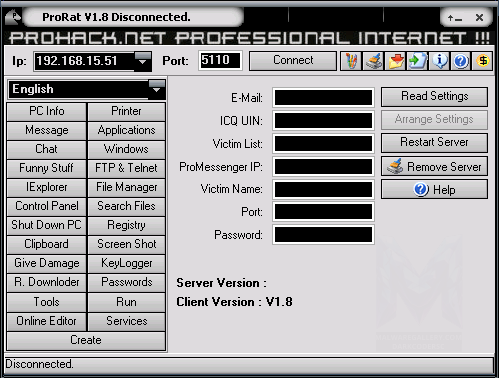Click the envelope with red arrow icon
The width and height of the screenshot is (499, 378).
[395, 61]
